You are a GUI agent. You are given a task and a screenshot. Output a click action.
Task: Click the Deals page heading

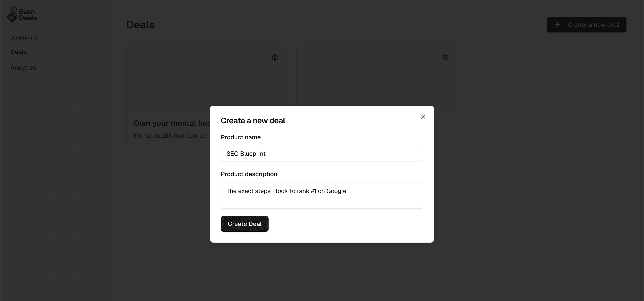pos(140,25)
